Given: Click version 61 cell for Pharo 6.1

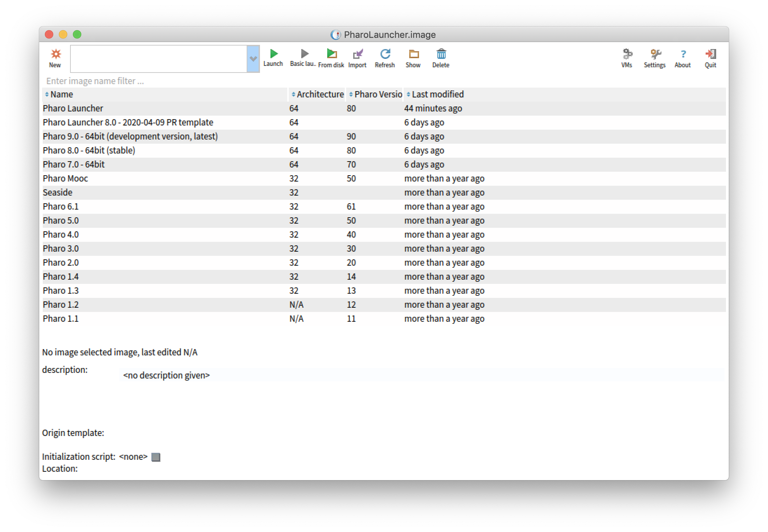Looking at the screenshot, I should pos(351,206).
